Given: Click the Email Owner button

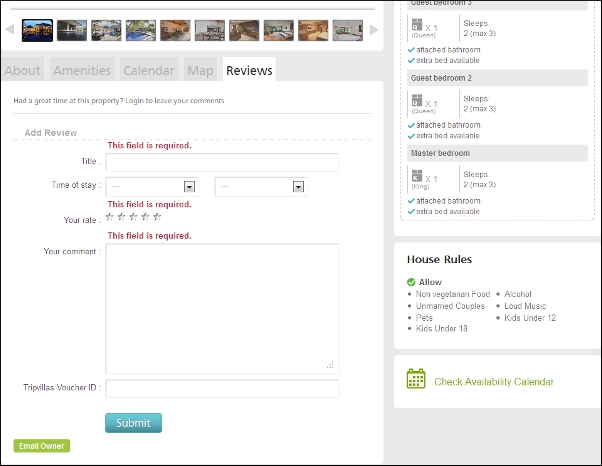Looking at the screenshot, I should click(x=42, y=446).
